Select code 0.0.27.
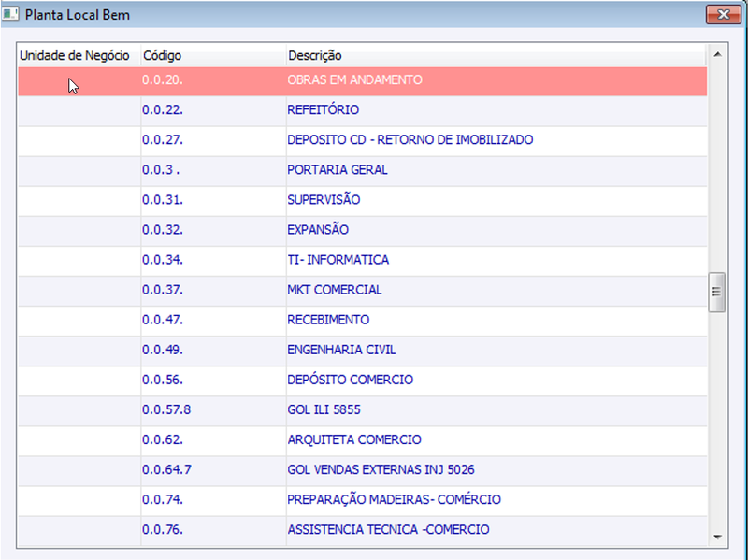 pyautogui.click(x=162, y=140)
